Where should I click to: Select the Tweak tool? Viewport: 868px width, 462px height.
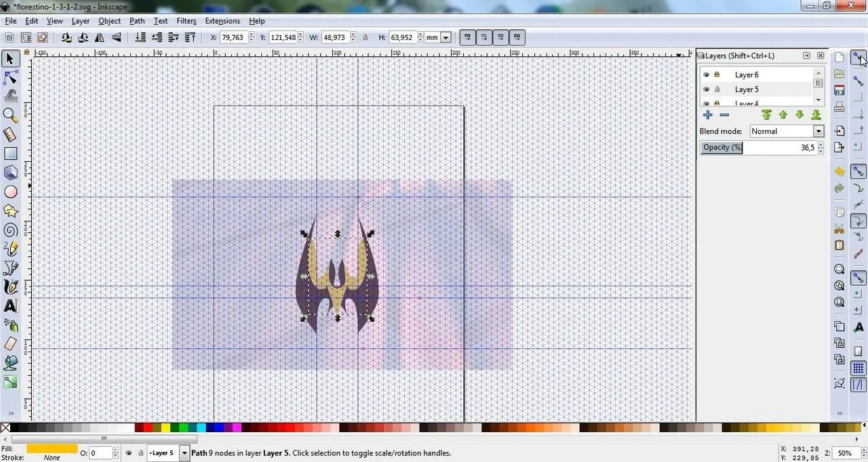click(10, 96)
